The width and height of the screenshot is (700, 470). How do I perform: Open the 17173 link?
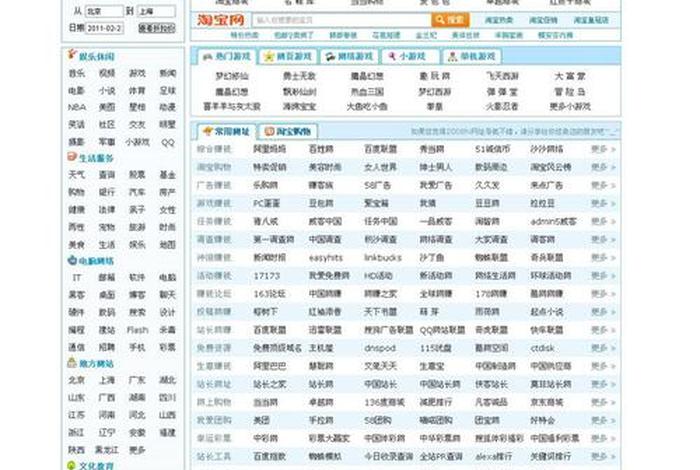[267, 276]
